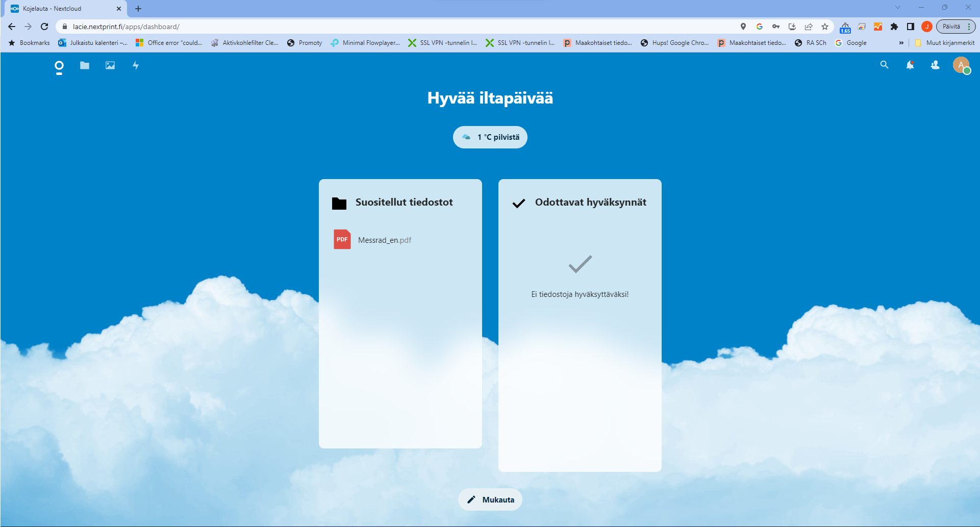This screenshot has height=527, width=980.
Task: Click the Hyvää iltapäivää greeting
Action: [490, 98]
